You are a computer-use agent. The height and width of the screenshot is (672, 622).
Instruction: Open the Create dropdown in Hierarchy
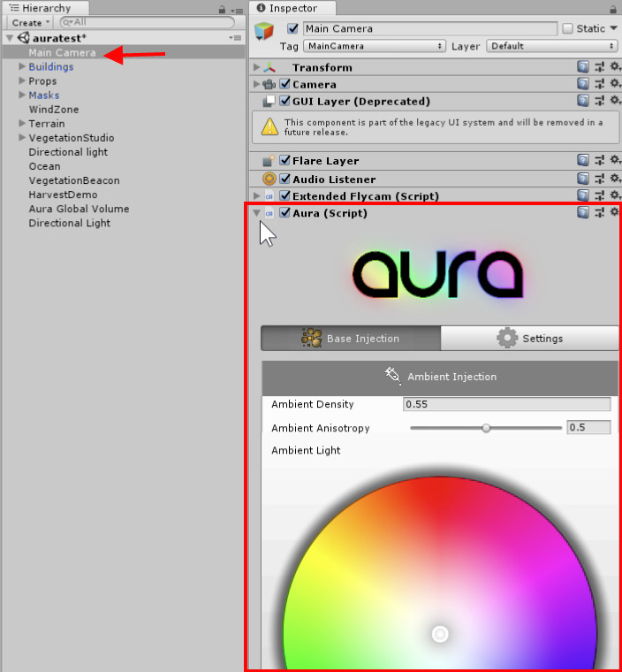pos(30,22)
